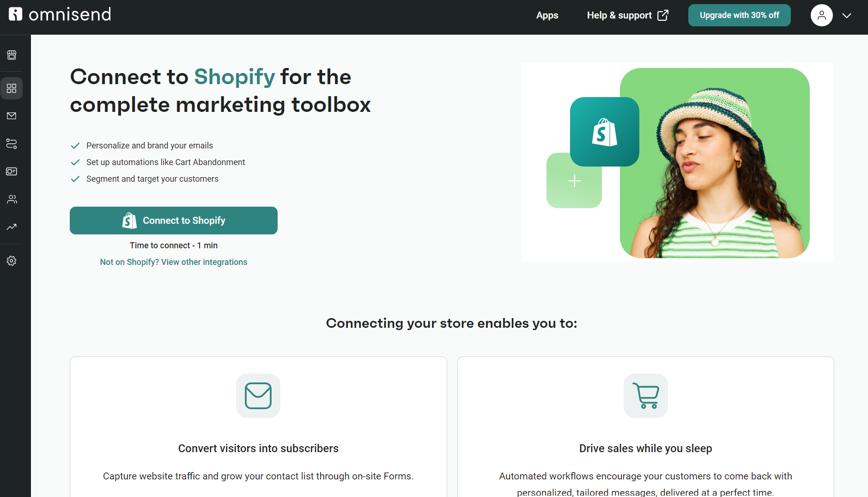The height and width of the screenshot is (497, 868).
Task: Click the Shopify bag icon in the illustration
Action: (605, 132)
